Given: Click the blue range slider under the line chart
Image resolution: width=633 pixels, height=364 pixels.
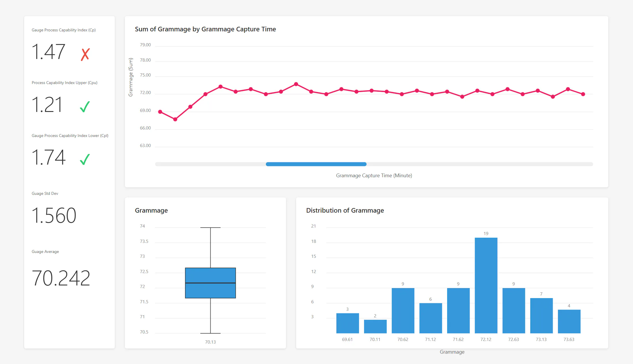Looking at the screenshot, I should (x=316, y=164).
